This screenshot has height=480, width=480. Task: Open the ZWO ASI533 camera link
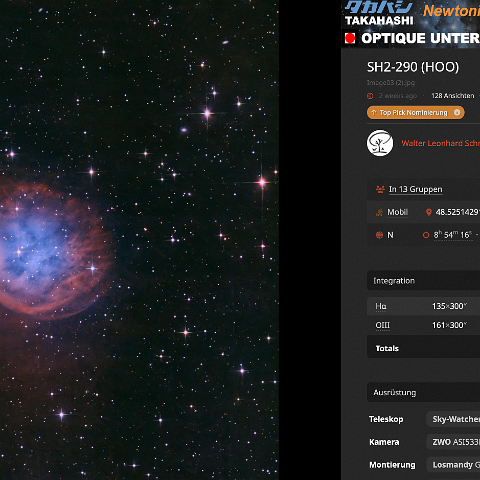point(453,442)
